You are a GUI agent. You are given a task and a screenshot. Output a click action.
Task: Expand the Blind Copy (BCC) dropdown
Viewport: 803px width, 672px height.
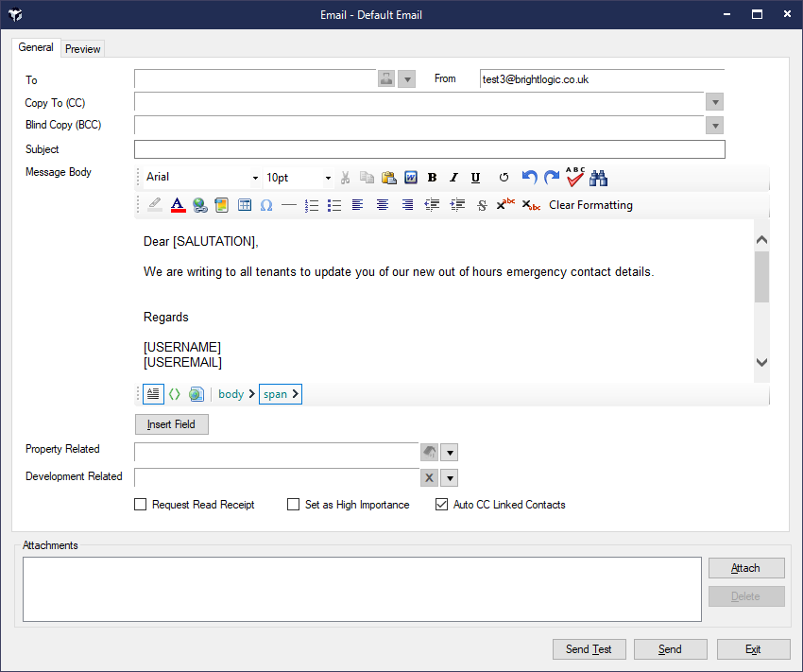[715, 125]
